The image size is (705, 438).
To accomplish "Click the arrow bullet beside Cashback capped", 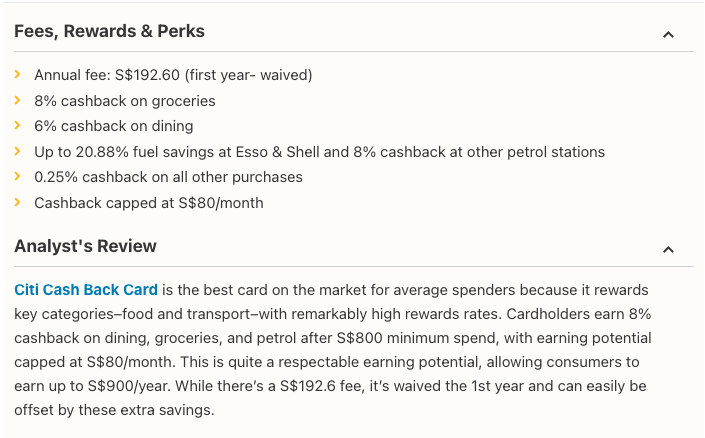I will 18,203.
